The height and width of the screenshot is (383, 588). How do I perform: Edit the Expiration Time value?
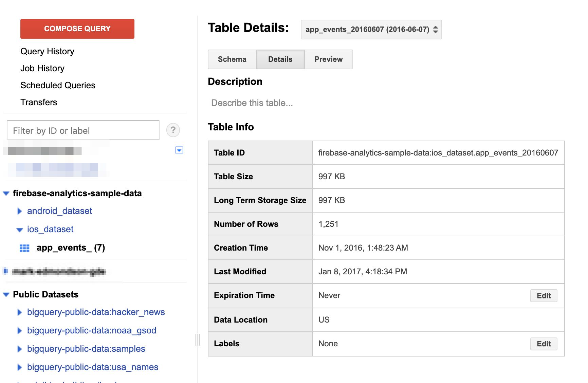[544, 296]
